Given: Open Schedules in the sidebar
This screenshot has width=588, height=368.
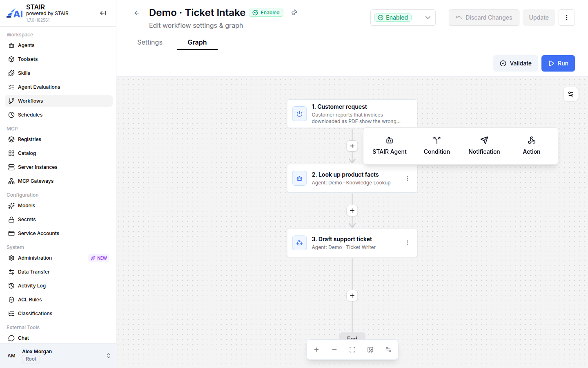Looking at the screenshot, I should 59,115.
